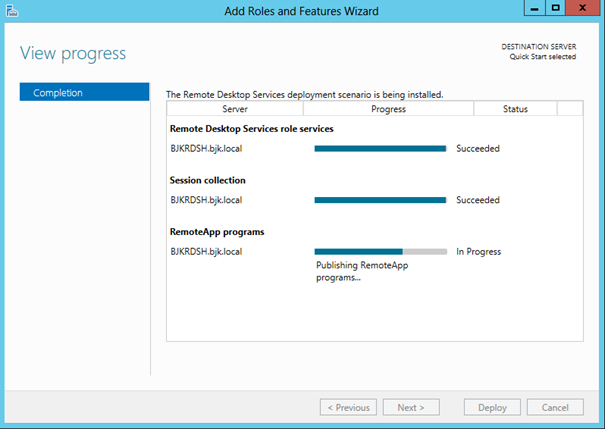This screenshot has height=429, width=605.
Task: Click the Add Roles and Features Wizard title
Action: pyautogui.click(x=301, y=11)
